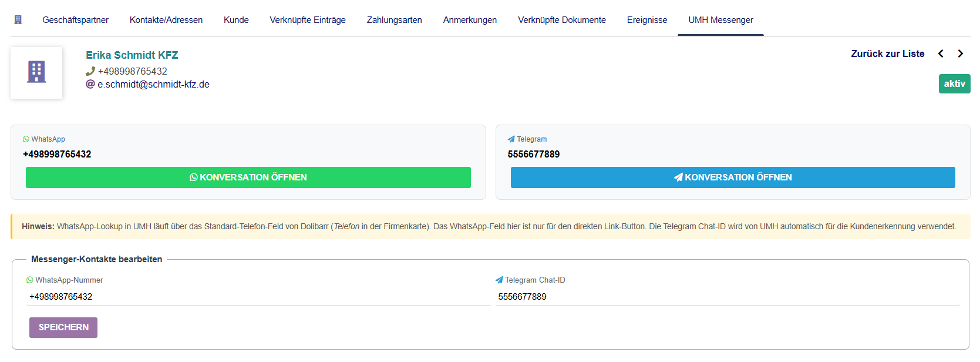Click the Messenger-Kontakte bearbeiten legend
The height and width of the screenshot is (362, 980).
[x=96, y=259]
